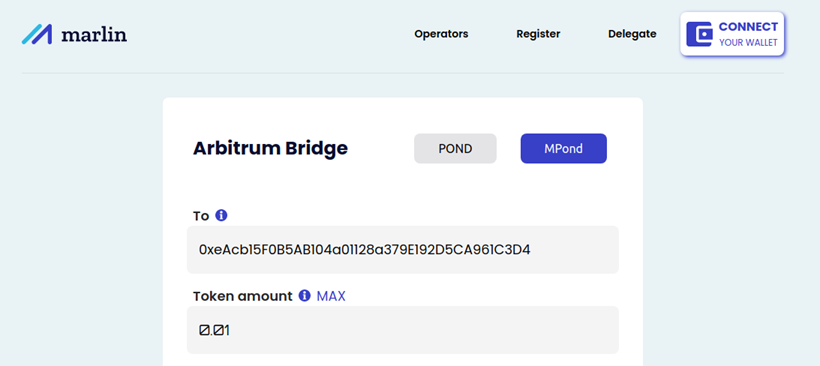The height and width of the screenshot is (366, 820).
Task: Open the Delegate page
Action: 632,34
